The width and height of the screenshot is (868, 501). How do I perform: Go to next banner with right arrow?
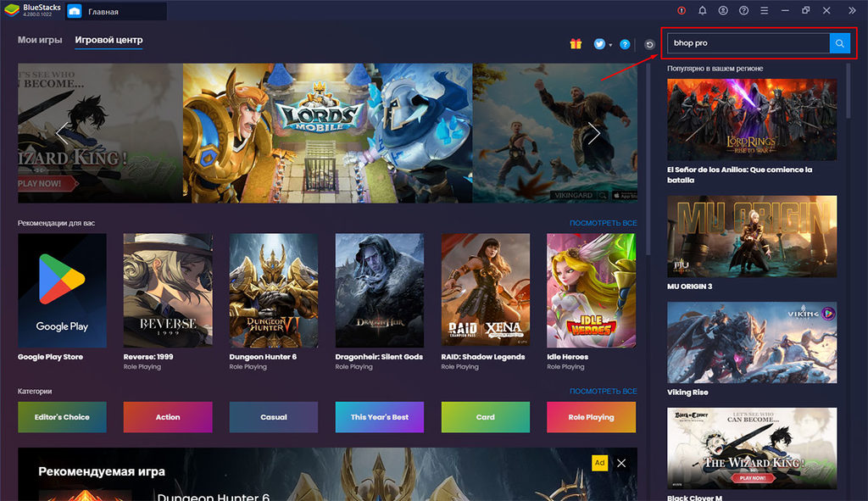594,133
